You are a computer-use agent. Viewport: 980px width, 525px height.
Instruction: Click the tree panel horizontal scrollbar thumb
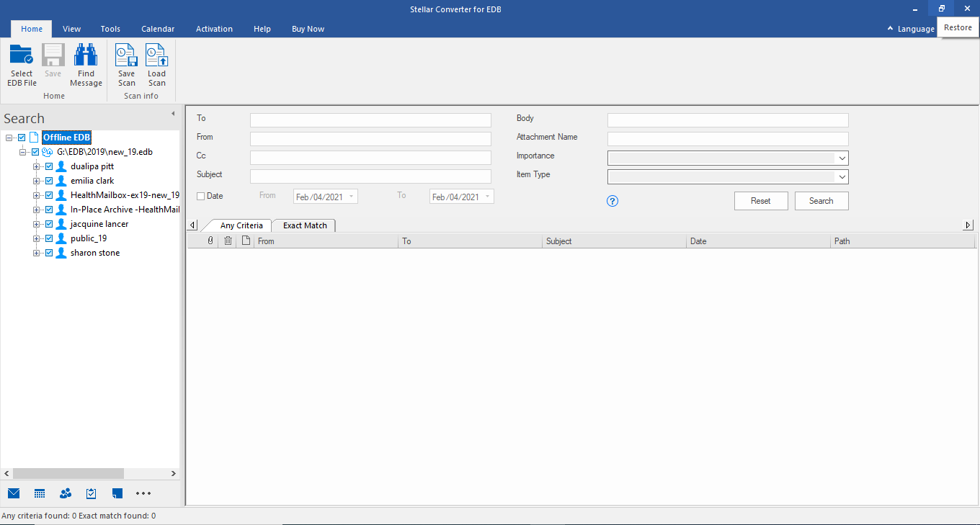pyautogui.click(x=68, y=473)
